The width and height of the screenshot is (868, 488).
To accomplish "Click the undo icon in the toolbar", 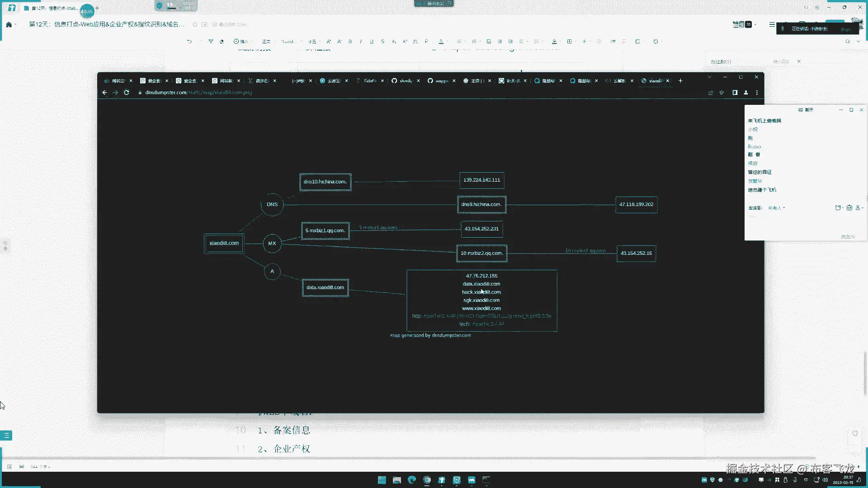I will (x=189, y=42).
